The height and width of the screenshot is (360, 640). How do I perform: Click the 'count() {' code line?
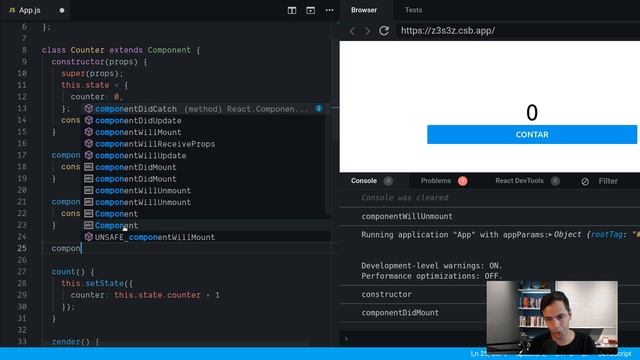(x=73, y=272)
